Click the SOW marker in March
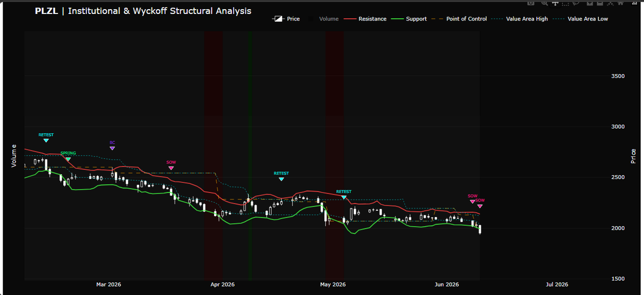 pos(171,168)
